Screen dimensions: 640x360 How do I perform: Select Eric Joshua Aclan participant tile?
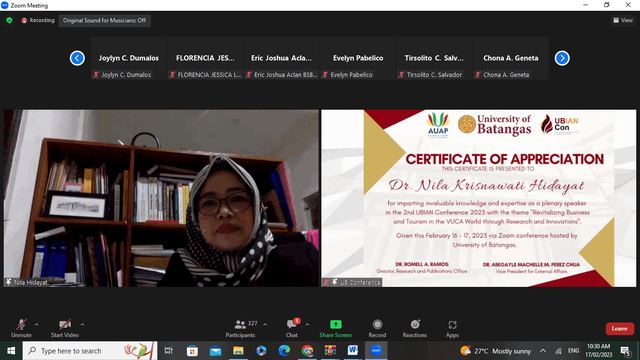281,58
